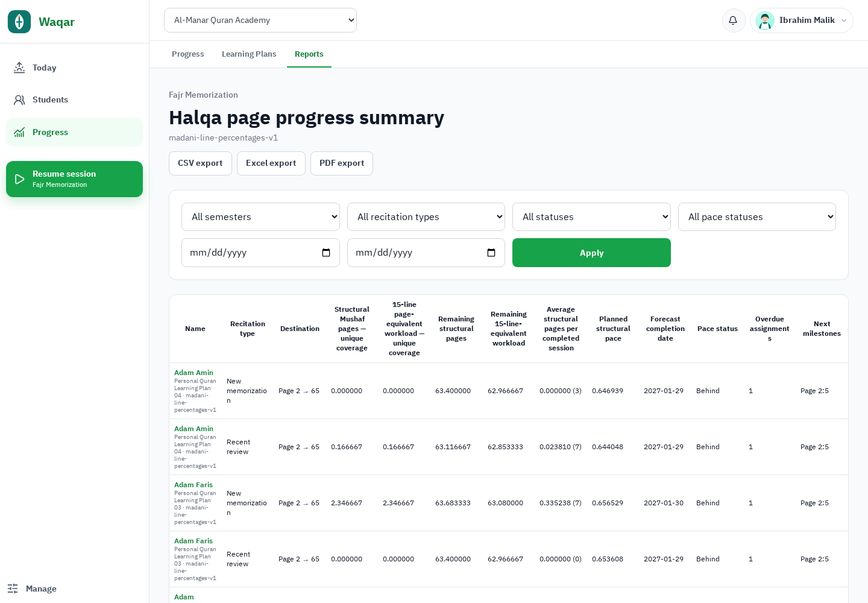Open the All semesters dropdown
Image resolution: width=868 pixels, height=603 pixels.
260,216
